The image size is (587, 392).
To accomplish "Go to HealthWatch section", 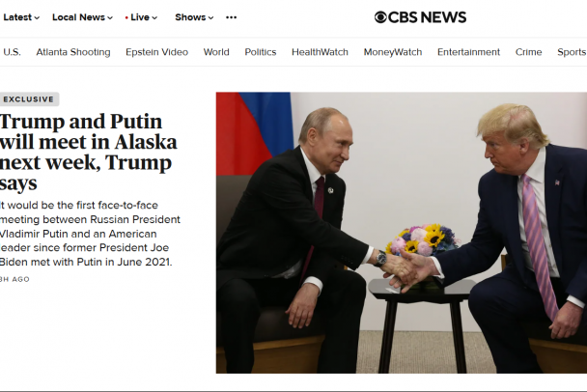I will pos(321,52).
